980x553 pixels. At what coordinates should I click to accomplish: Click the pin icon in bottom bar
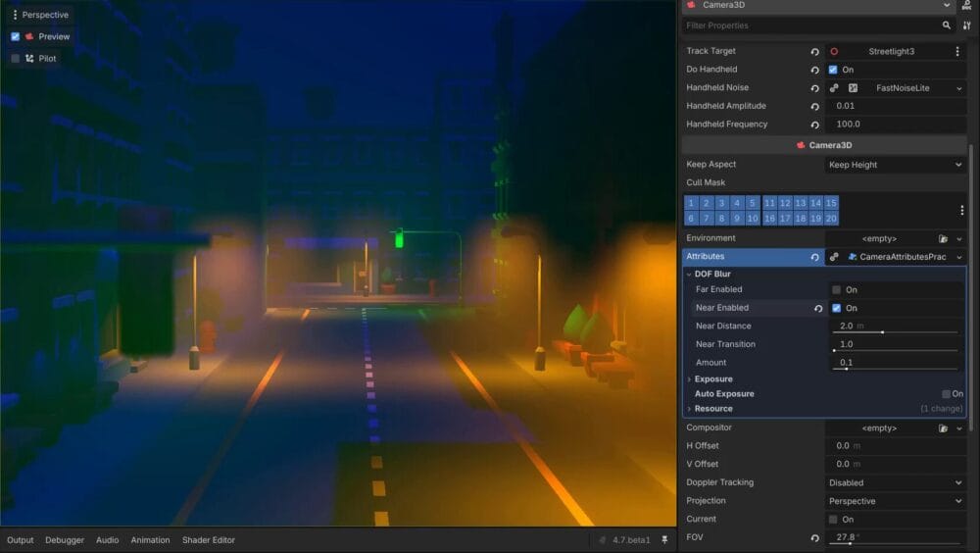point(664,540)
